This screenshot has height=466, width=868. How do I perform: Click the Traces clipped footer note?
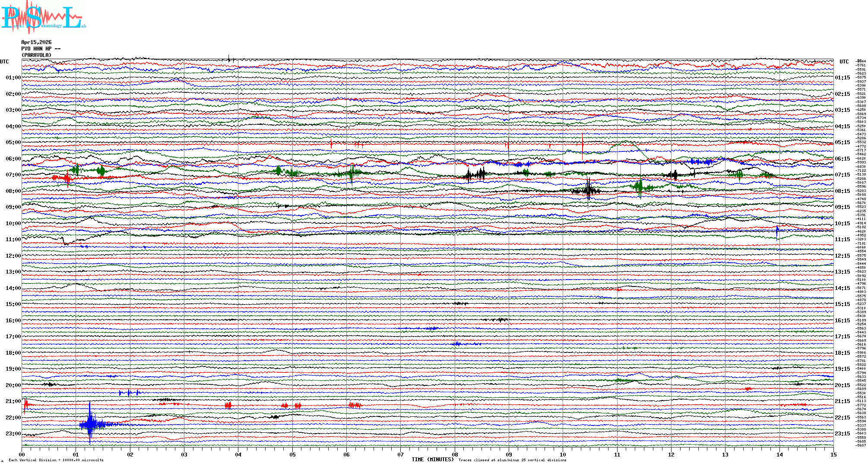(x=512, y=460)
